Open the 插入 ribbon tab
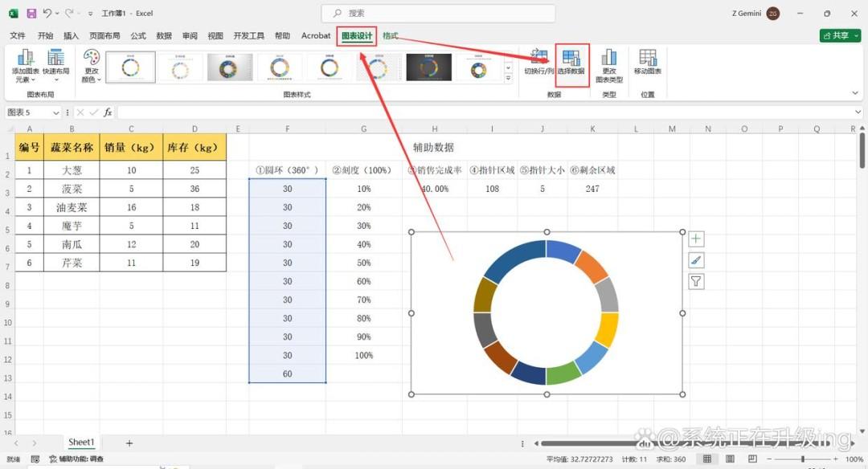 (x=71, y=35)
